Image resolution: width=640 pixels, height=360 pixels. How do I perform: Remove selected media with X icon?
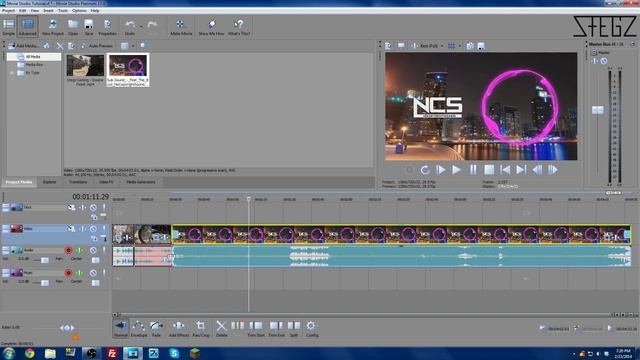(x=60, y=46)
